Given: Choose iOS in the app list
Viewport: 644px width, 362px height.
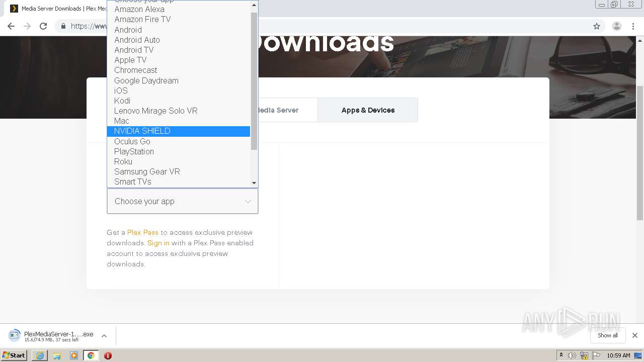Looking at the screenshot, I should click(x=179, y=90).
